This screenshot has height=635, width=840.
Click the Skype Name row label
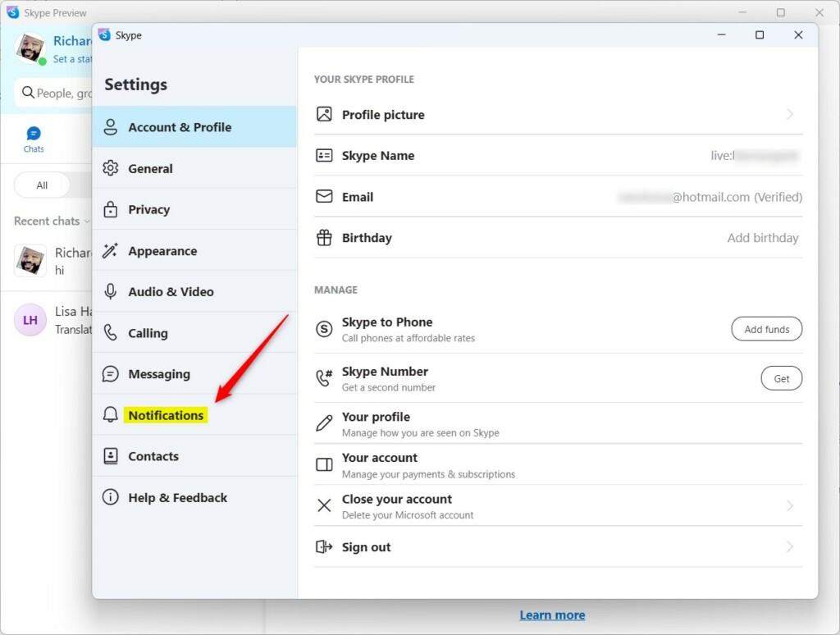point(378,156)
